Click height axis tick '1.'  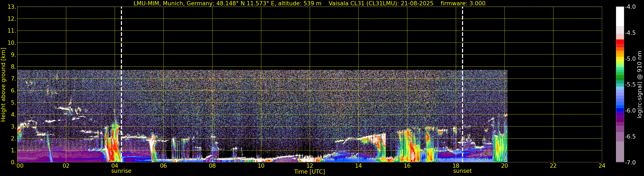click(x=13, y=151)
